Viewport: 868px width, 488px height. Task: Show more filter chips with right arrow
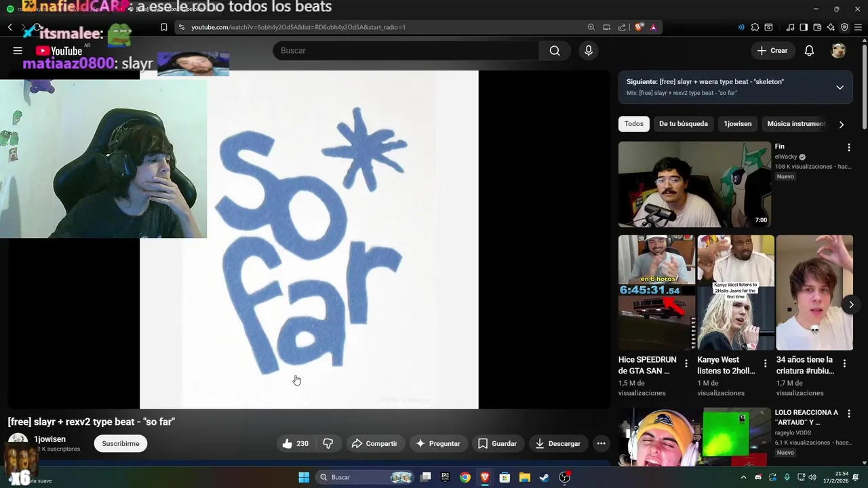pos(842,125)
